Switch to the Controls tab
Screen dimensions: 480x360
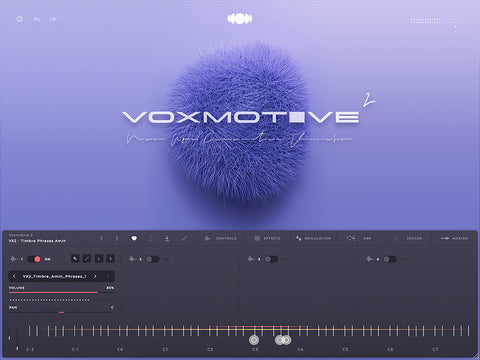(221, 238)
